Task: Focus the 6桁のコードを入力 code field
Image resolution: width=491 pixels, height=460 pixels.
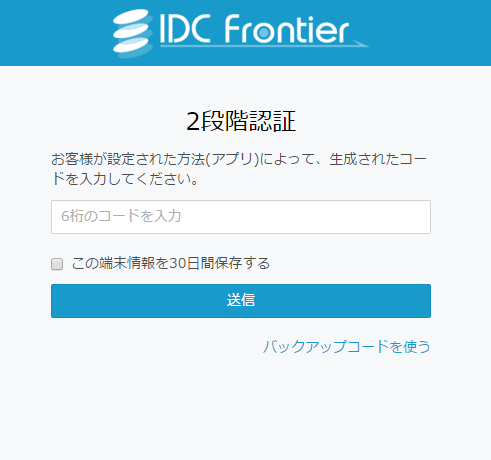Action: click(241, 217)
